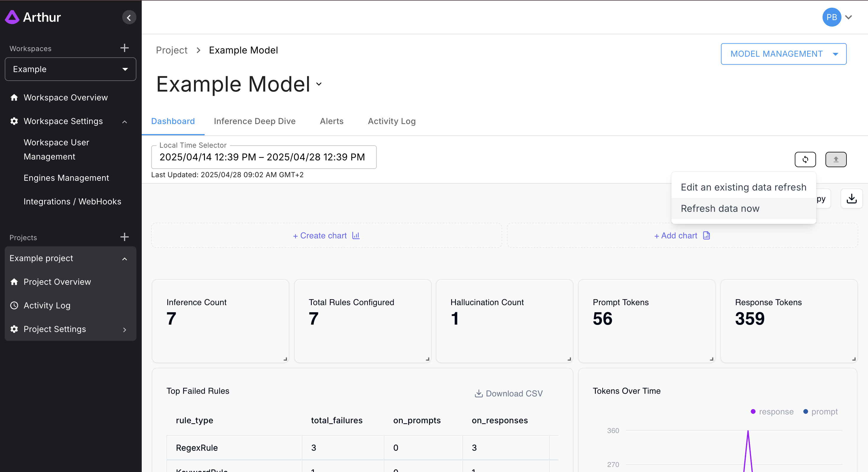Open the Example workspace dropdown

(x=71, y=69)
